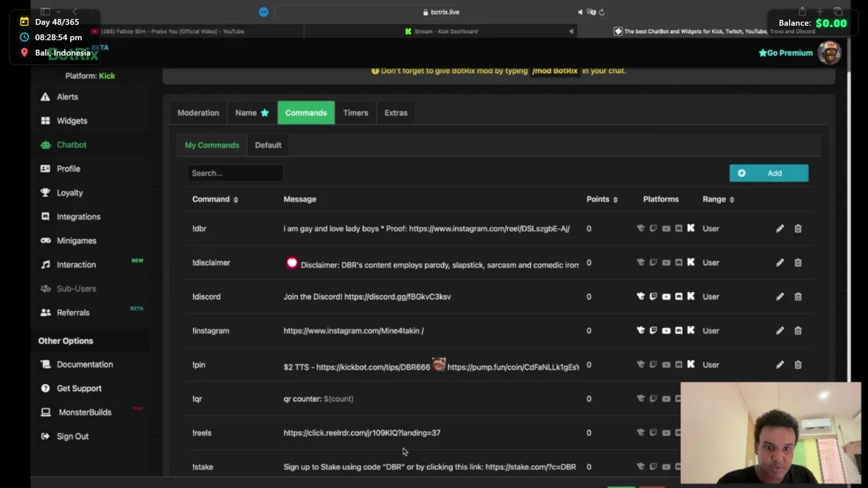The height and width of the screenshot is (488, 868).
Task: Delete the !discord command
Action: pos(798,296)
